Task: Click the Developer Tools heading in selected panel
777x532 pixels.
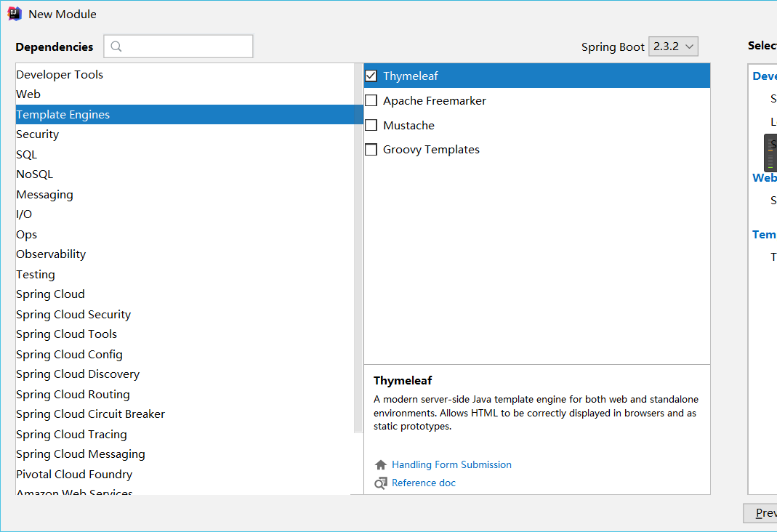Action: click(765, 76)
